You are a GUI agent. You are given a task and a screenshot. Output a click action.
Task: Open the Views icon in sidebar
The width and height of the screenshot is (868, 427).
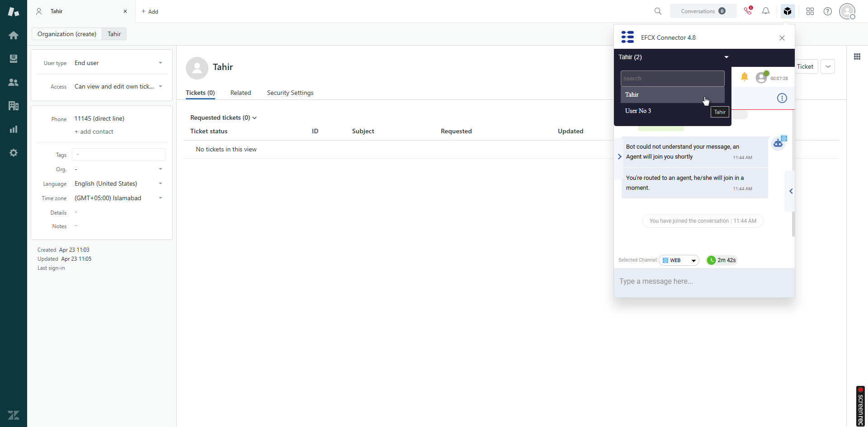tap(14, 59)
